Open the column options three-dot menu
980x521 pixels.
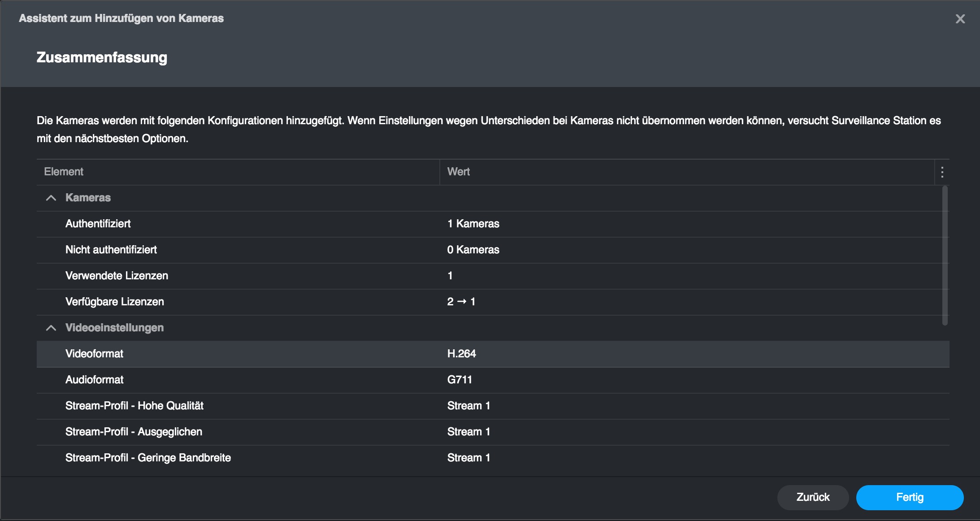click(942, 172)
